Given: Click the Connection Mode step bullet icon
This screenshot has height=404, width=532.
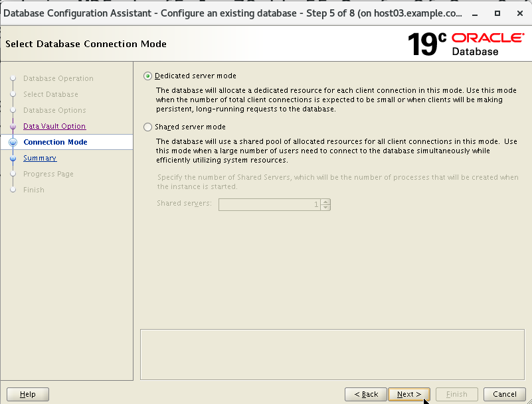Looking at the screenshot, I should pyautogui.click(x=13, y=143).
